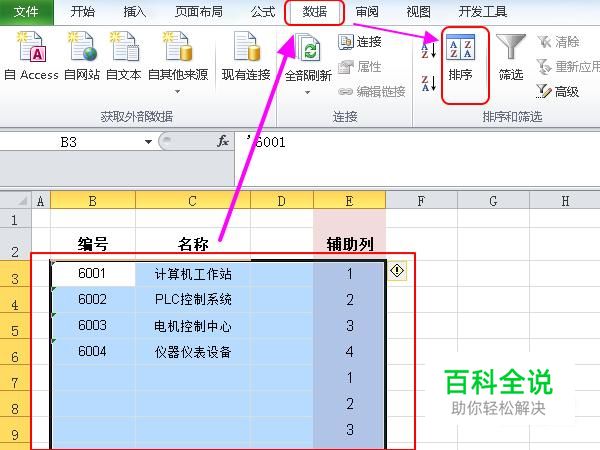
Task: Select column G header
Action: tap(493, 201)
